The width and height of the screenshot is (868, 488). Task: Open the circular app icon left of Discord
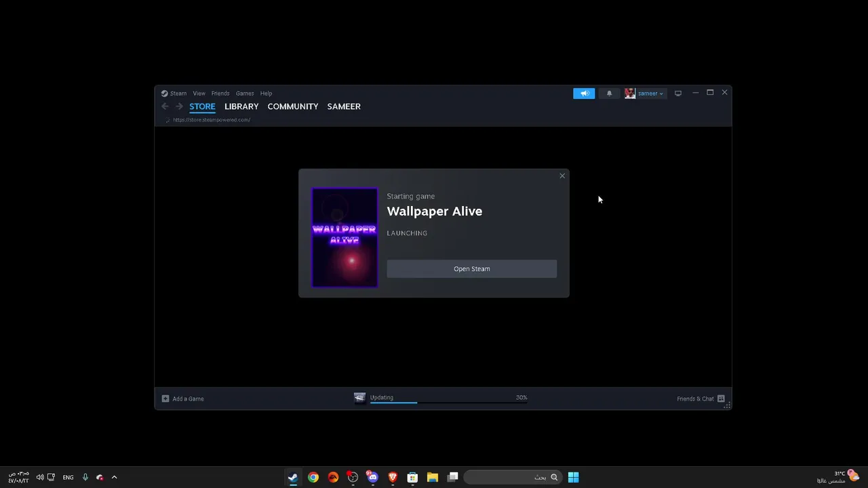coord(353,477)
